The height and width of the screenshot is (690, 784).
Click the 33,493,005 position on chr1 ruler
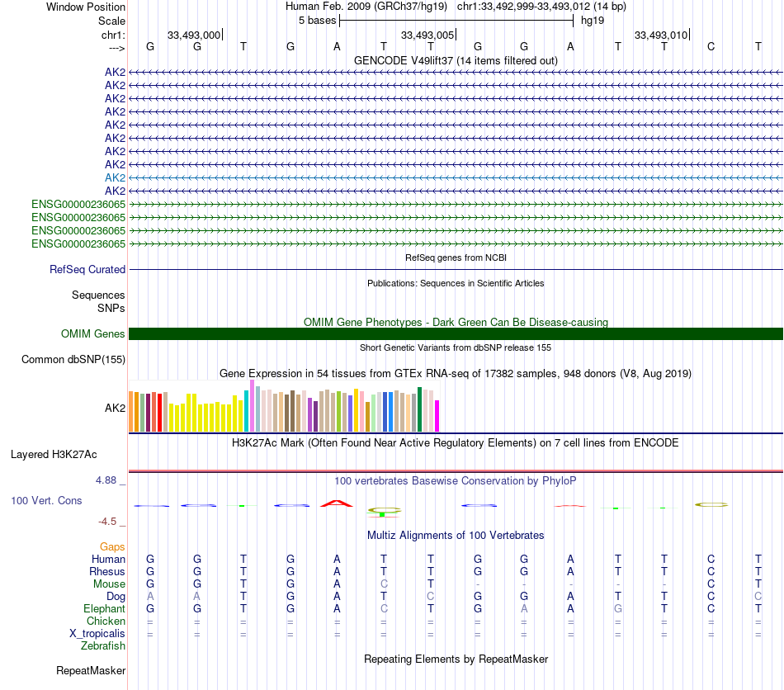[428, 35]
